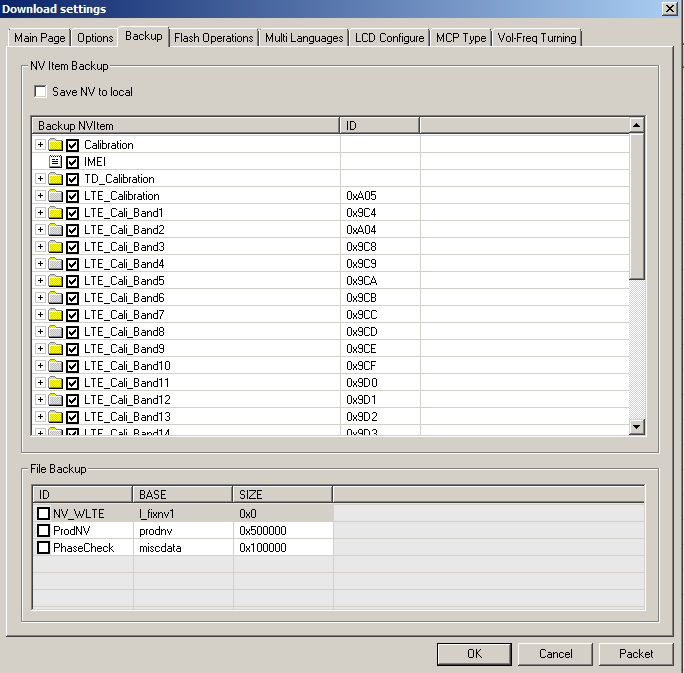Switch to the Flash Operations tab
The height and width of the screenshot is (673, 684).
pos(213,38)
